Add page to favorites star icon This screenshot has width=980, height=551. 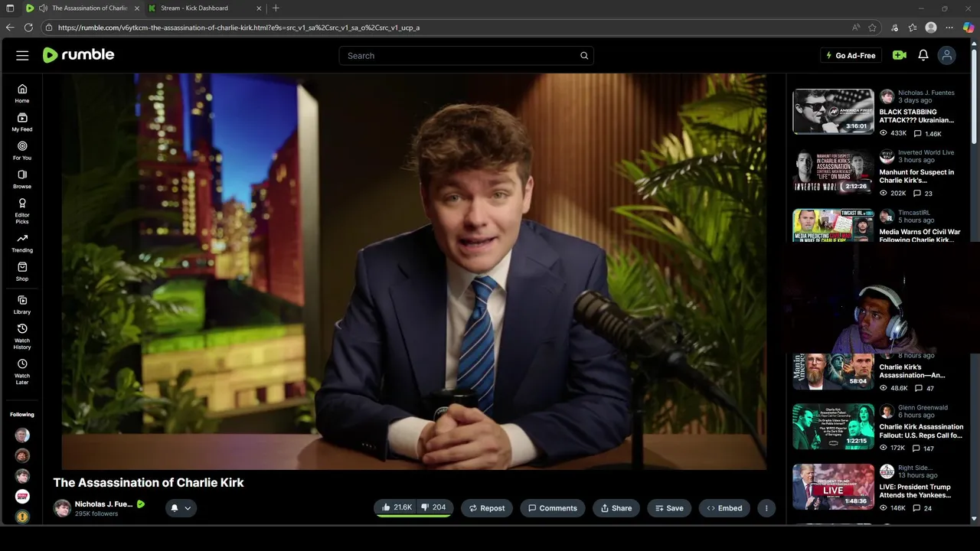point(872,28)
